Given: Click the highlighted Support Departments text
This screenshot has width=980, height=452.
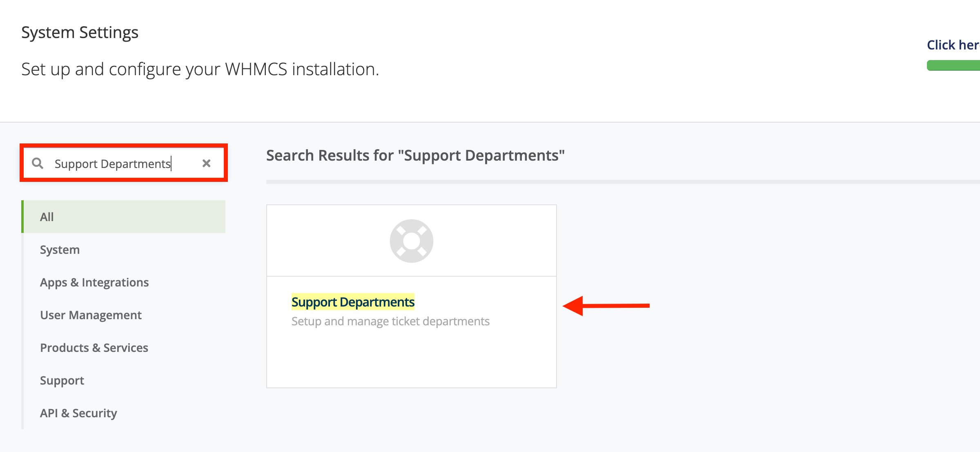Looking at the screenshot, I should pyautogui.click(x=352, y=302).
